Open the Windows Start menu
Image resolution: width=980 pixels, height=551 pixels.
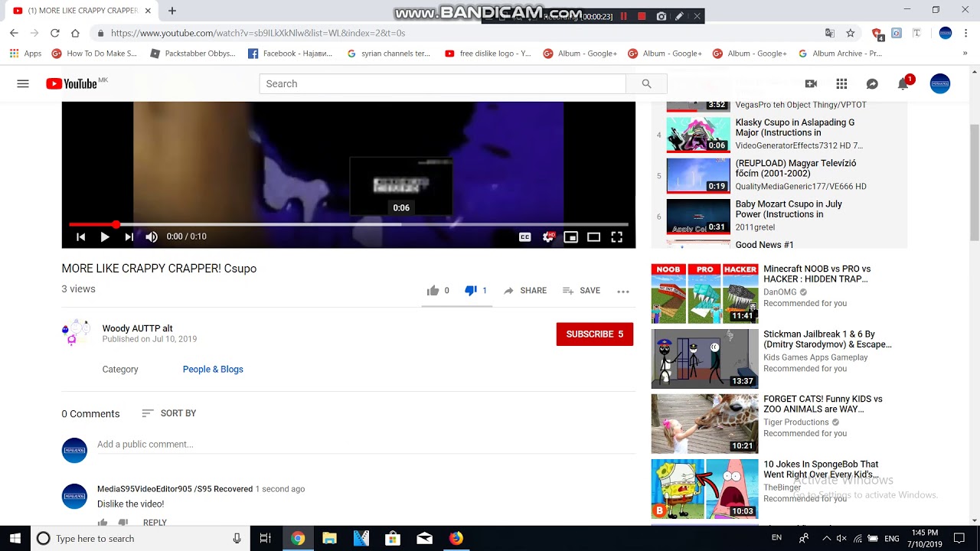(15, 539)
